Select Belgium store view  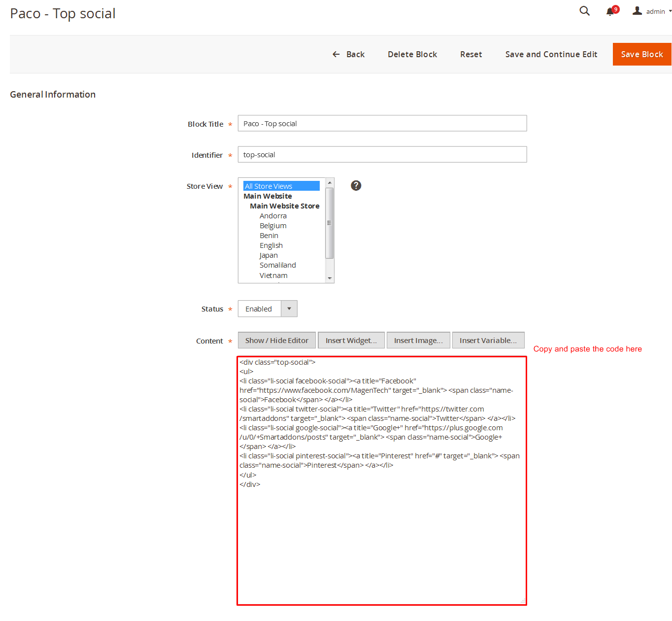click(x=273, y=225)
